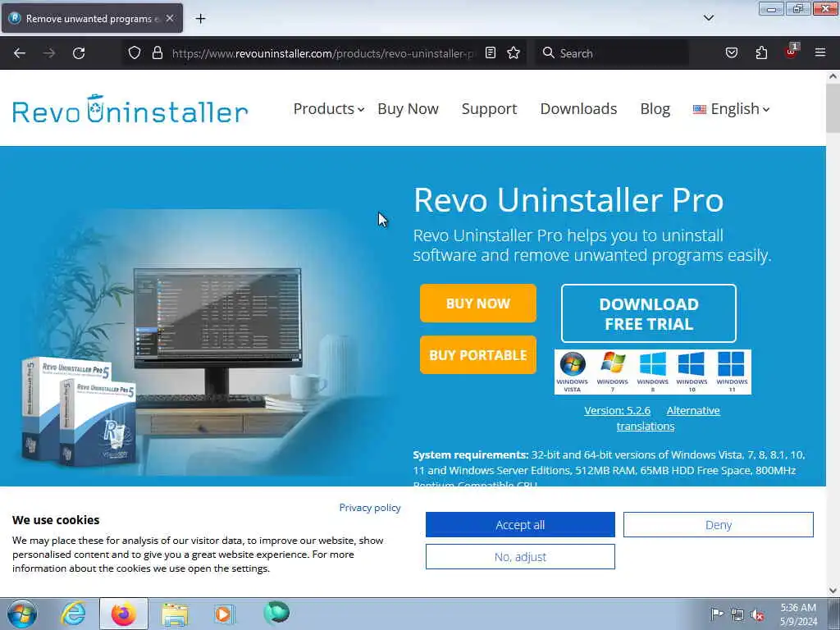Open Windows Media Player taskbar icon
The width and height of the screenshot is (840, 630).
[x=224, y=614]
